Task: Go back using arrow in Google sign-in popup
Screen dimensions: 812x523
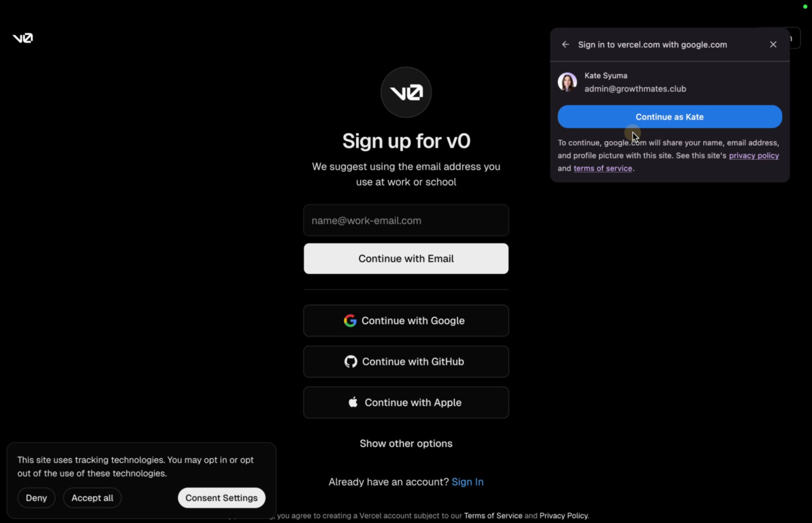Action: [565, 44]
